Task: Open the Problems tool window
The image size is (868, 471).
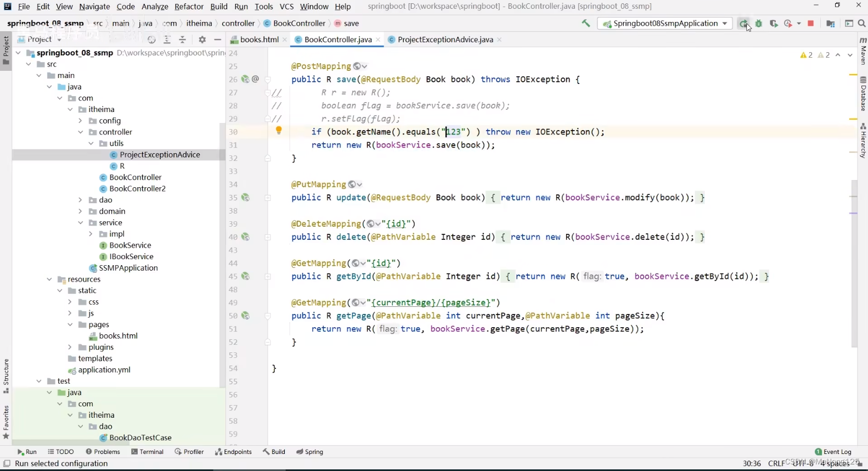Action: [103, 452]
